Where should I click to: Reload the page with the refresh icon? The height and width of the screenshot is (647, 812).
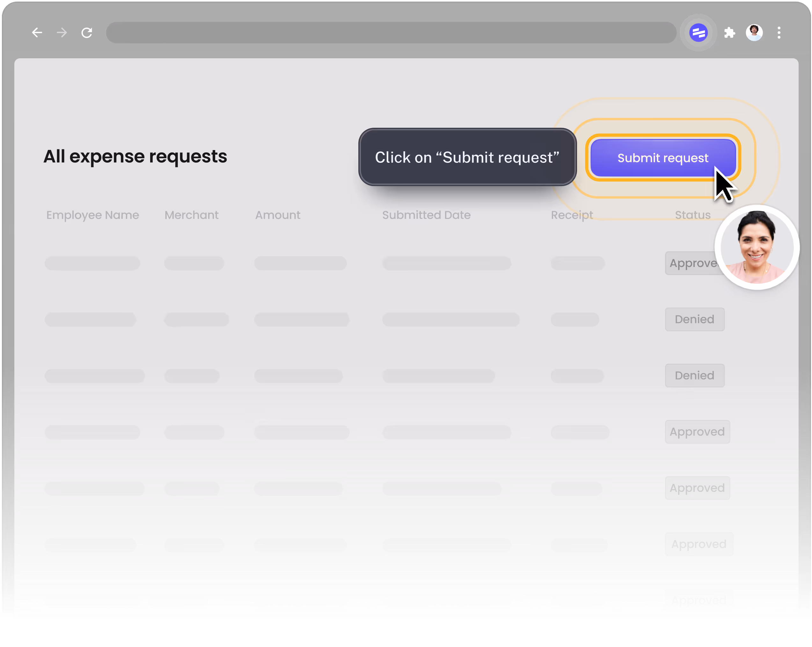[x=87, y=33]
